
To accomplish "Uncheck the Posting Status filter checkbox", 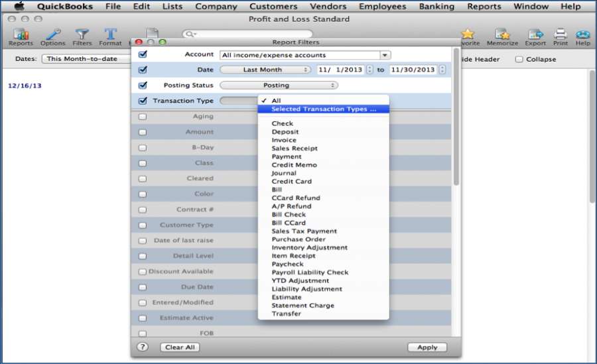I will click(x=143, y=86).
